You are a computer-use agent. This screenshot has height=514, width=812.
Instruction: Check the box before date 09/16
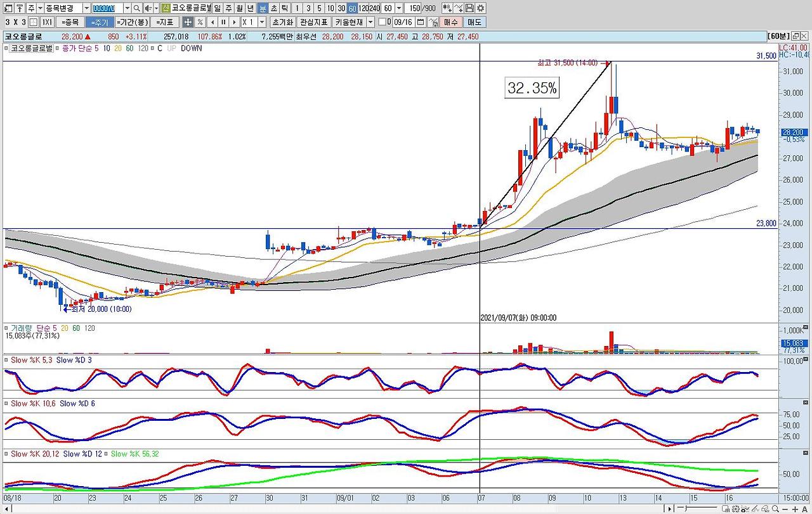[x=382, y=22]
